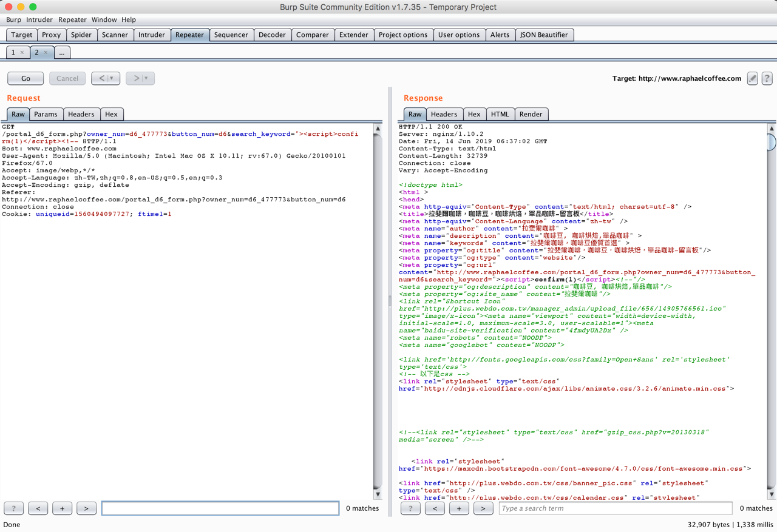The image size is (777, 532).
Task: Click response pane scroll-down arrow
Action: point(772,494)
